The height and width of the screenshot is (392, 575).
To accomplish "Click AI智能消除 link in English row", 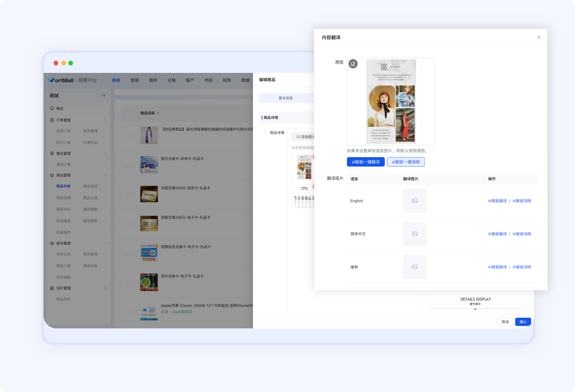I will click(x=522, y=201).
